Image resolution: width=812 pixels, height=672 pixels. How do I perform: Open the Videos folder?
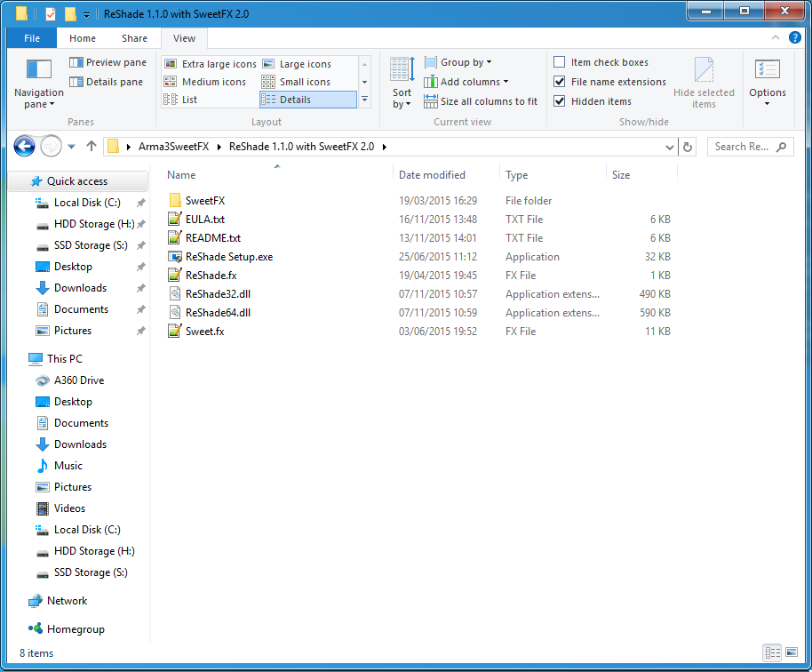pyautogui.click(x=69, y=508)
